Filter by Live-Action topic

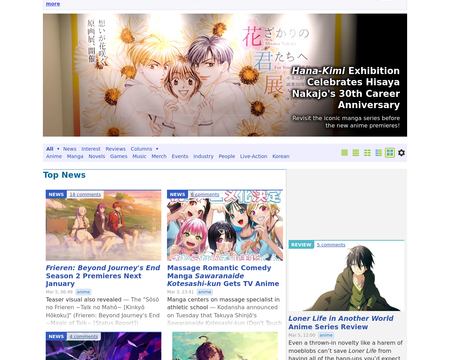[x=254, y=156]
